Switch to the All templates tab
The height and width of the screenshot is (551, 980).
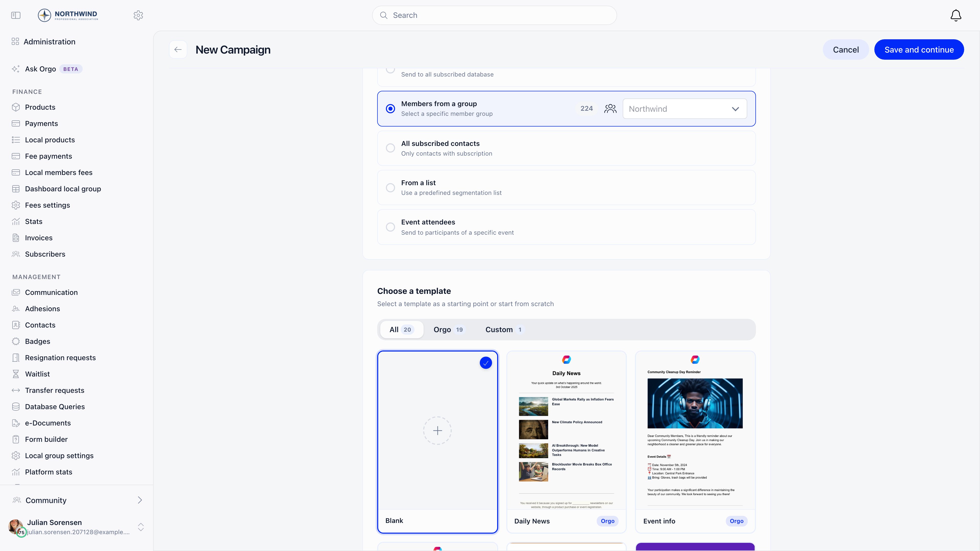click(x=401, y=330)
